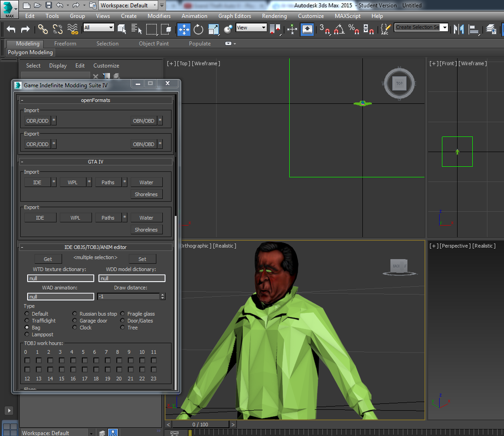Click Use Pivot Point Center icon

(x=275, y=29)
